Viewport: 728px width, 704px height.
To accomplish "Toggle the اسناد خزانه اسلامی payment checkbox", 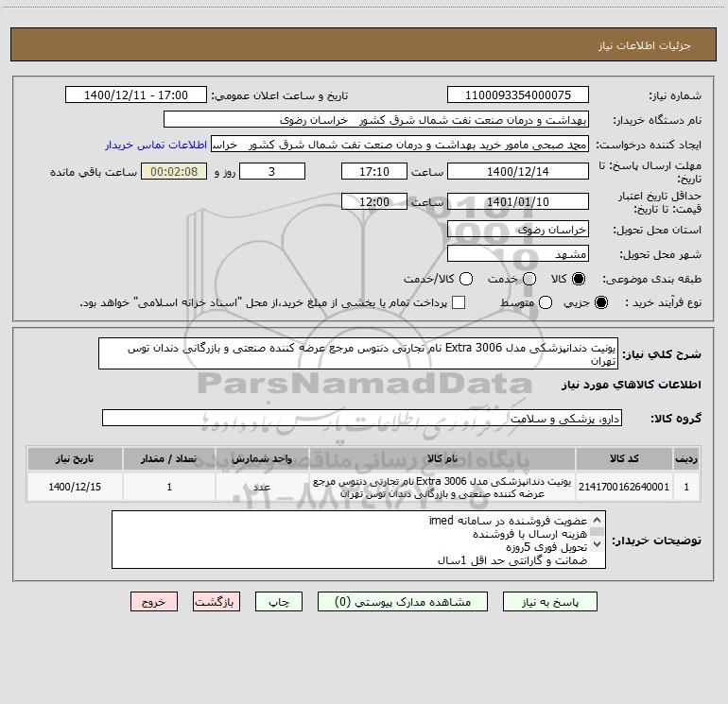I will coord(459,302).
